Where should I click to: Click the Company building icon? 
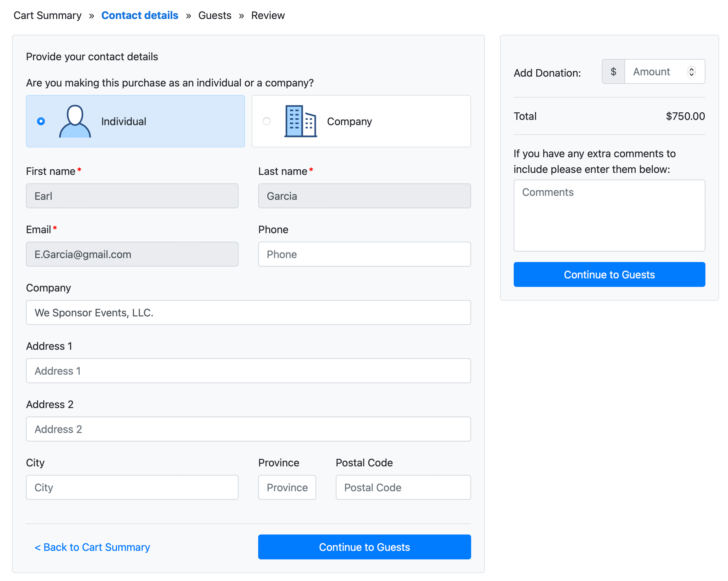point(300,121)
